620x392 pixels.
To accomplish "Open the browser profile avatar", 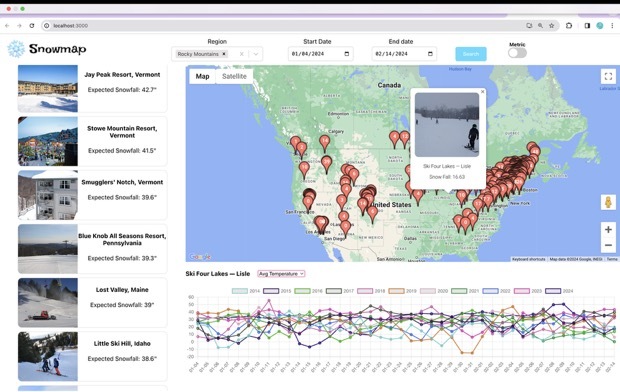I will pos(600,26).
